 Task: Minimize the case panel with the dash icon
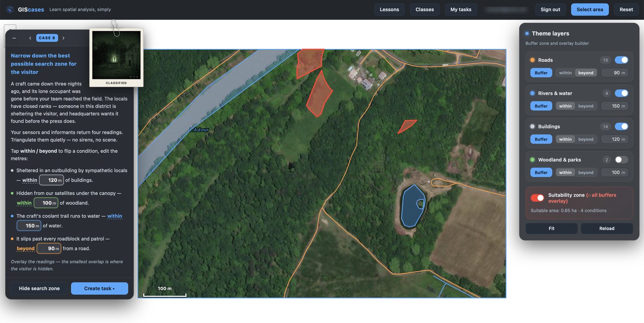[14, 38]
